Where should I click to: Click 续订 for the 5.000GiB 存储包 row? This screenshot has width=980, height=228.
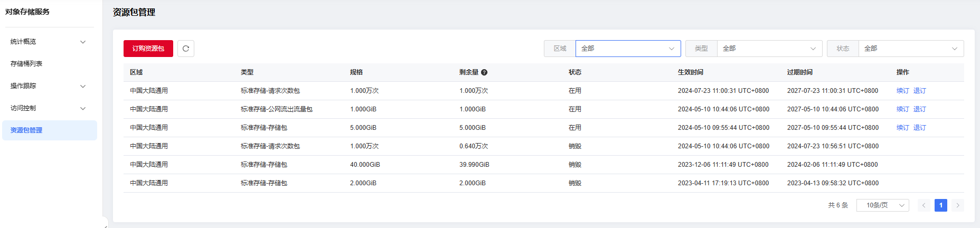coord(902,128)
